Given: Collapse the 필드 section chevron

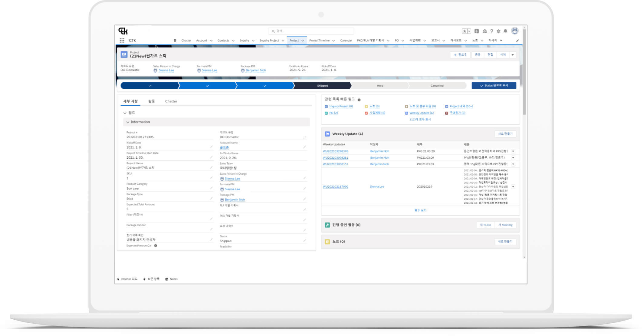Looking at the screenshot, I should point(125,113).
